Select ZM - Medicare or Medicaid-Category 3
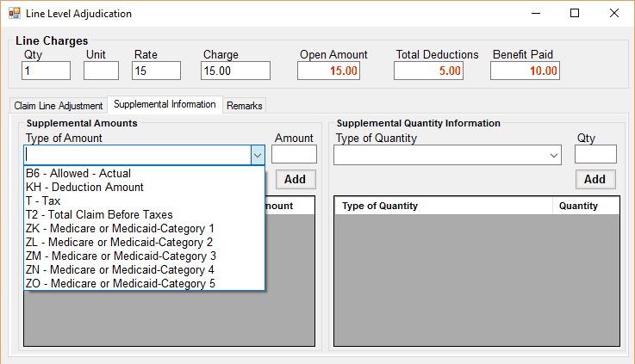Screen dimensions: 635x364 [120, 256]
